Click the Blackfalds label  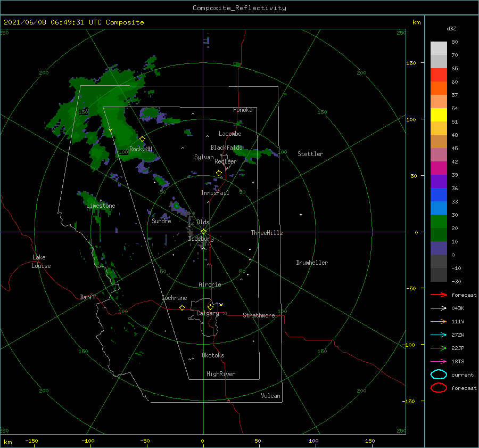(226, 148)
